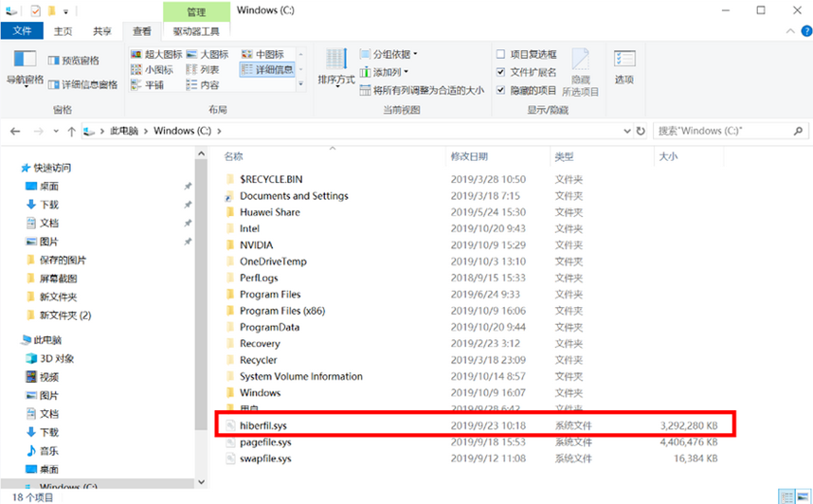
Task: Click the navigation pane scroll up arrow
Action: coord(201,153)
